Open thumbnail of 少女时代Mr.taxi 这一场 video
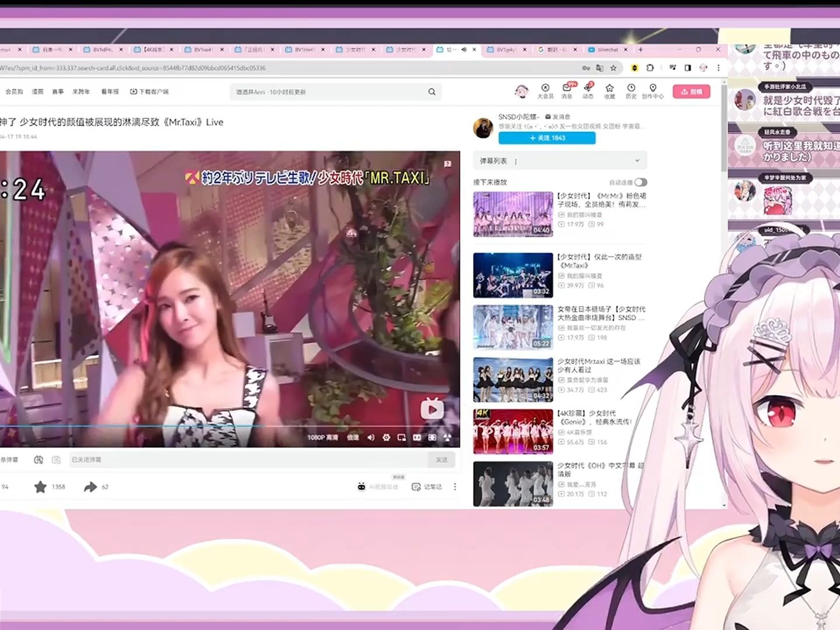The image size is (840, 630). click(x=513, y=380)
